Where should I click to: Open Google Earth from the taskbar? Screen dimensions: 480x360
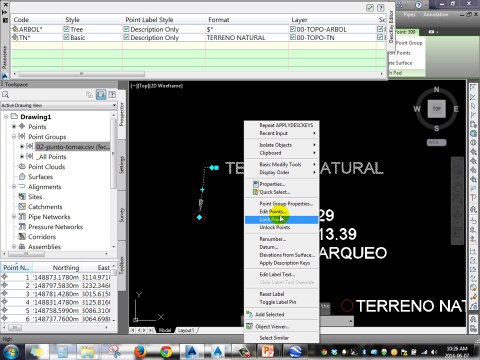point(295,352)
